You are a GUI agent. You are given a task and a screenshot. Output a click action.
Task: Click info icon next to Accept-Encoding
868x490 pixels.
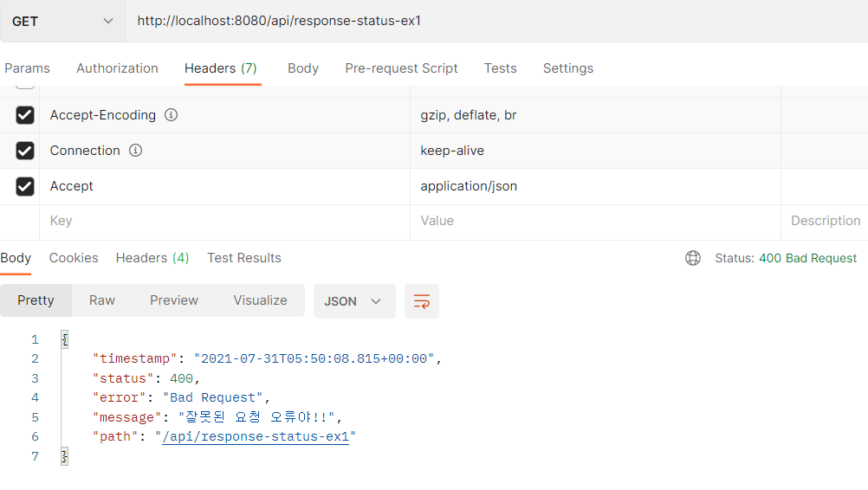point(171,115)
